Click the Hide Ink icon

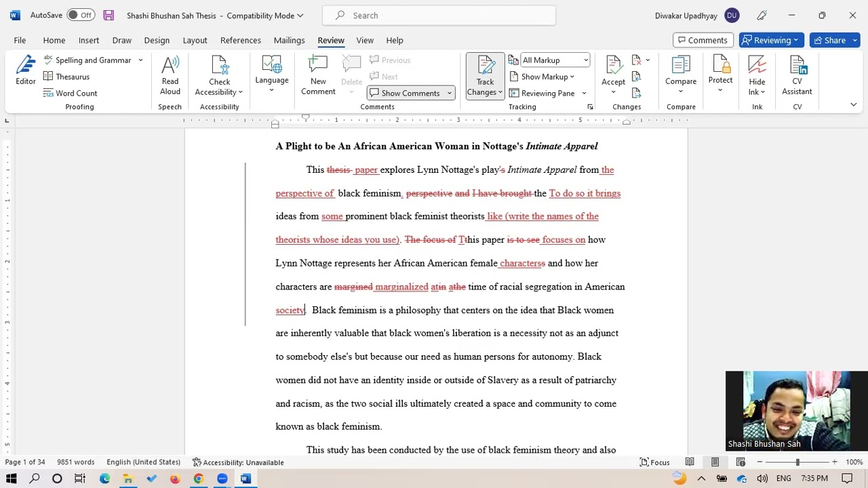tap(757, 66)
